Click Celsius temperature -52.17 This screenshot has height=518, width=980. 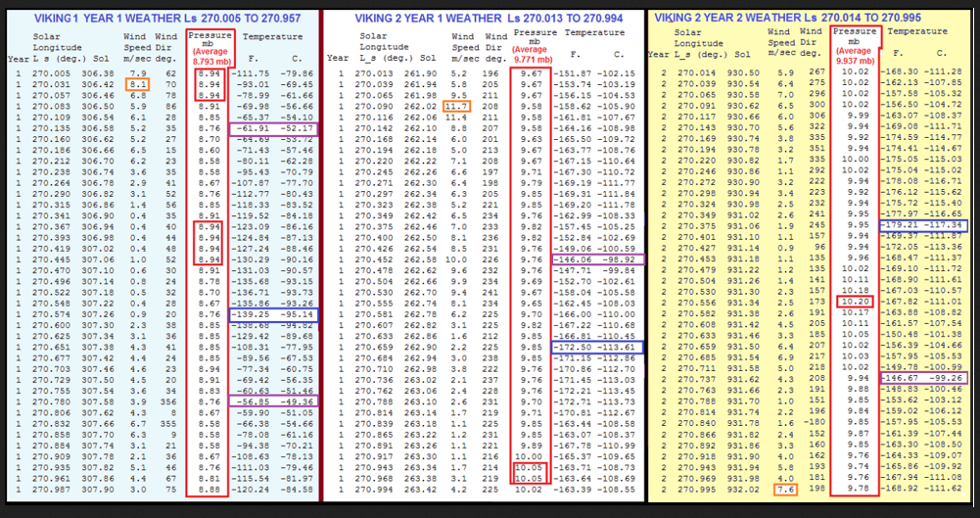tap(297, 129)
